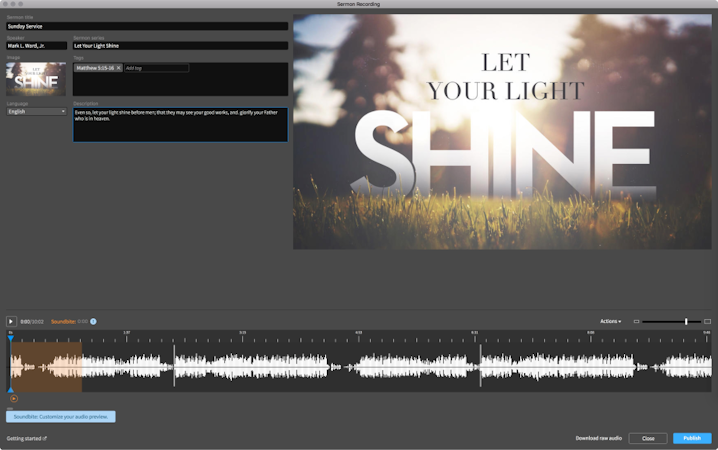Open the Getting started link
Image resolution: width=718 pixels, height=450 pixels.
point(27,439)
